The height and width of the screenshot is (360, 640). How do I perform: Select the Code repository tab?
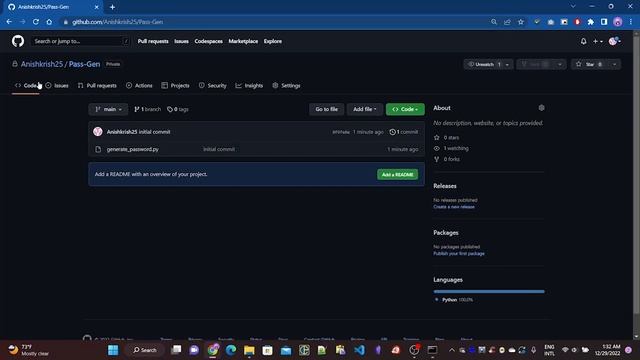click(26, 85)
